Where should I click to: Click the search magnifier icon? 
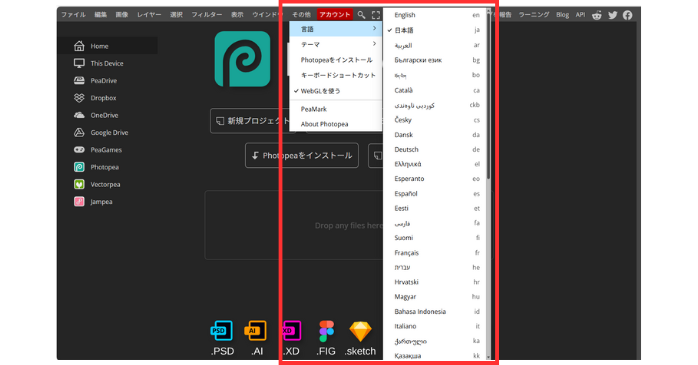coord(361,15)
